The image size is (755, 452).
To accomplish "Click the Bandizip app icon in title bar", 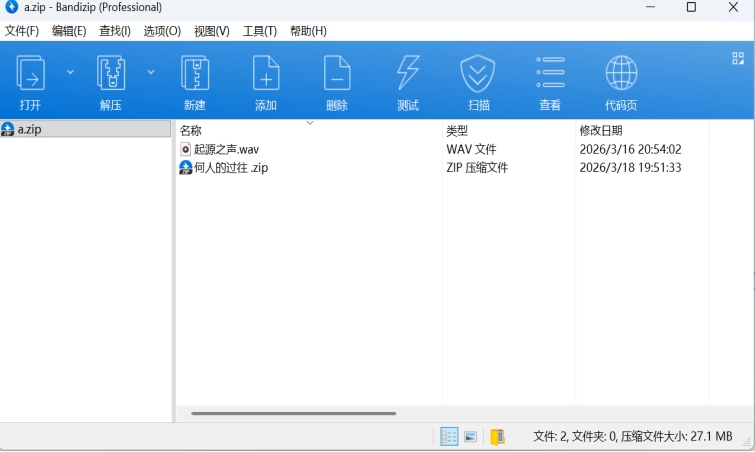I will coord(11,7).
